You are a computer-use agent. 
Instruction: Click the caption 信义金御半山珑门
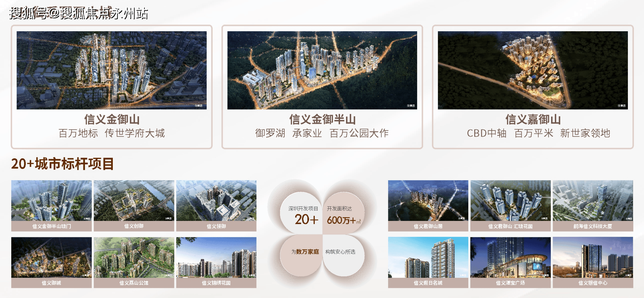tap(52, 226)
